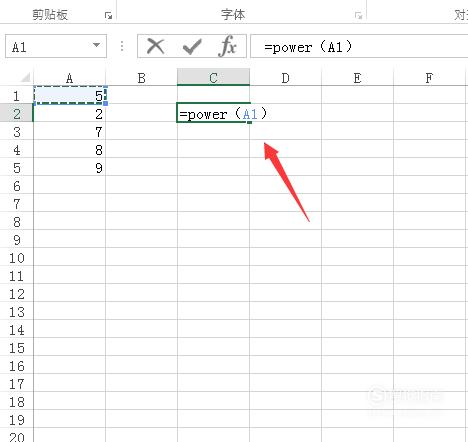This screenshot has height=442, width=468.
Task: Select row 16 header
Action: pos(16,366)
